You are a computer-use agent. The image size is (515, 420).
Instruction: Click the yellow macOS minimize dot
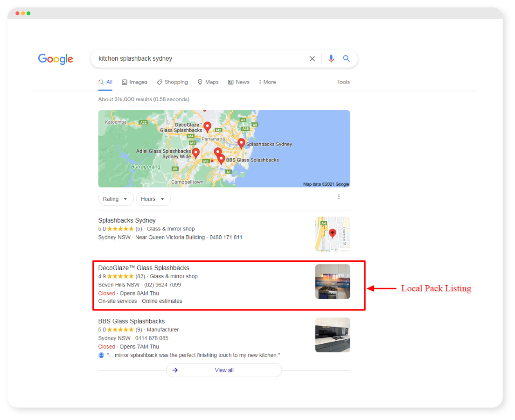pos(23,13)
